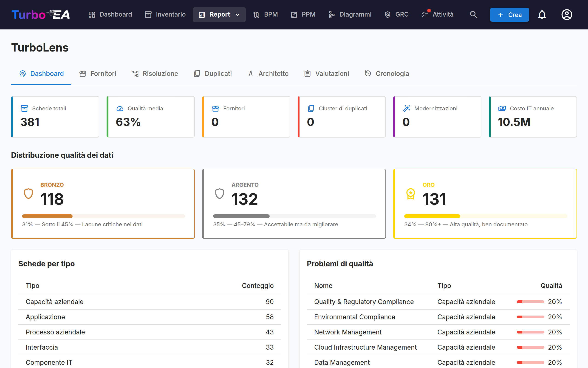The height and width of the screenshot is (368, 588).
Task: Click the Architetto compass icon
Action: 251,74
